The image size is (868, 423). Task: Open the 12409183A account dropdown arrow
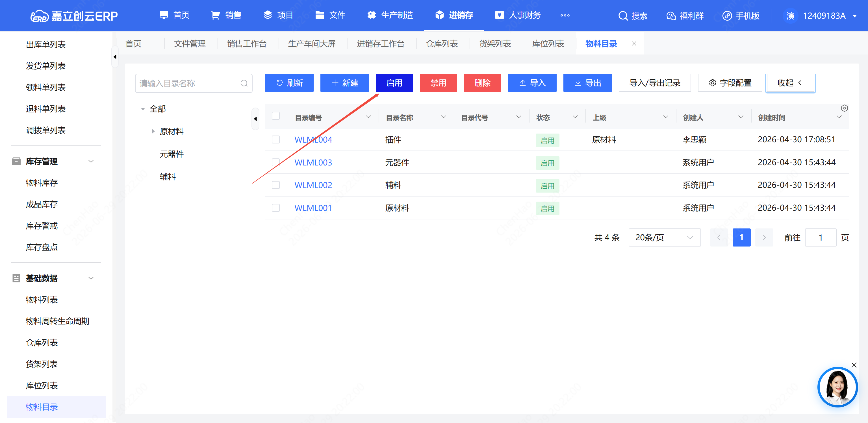pyautogui.click(x=855, y=16)
